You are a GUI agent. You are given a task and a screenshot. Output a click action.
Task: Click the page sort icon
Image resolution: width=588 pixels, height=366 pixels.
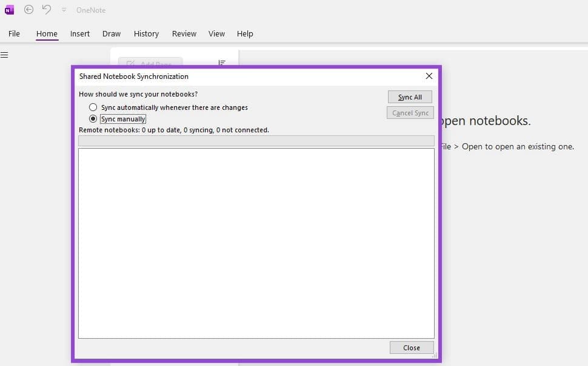point(222,63)
